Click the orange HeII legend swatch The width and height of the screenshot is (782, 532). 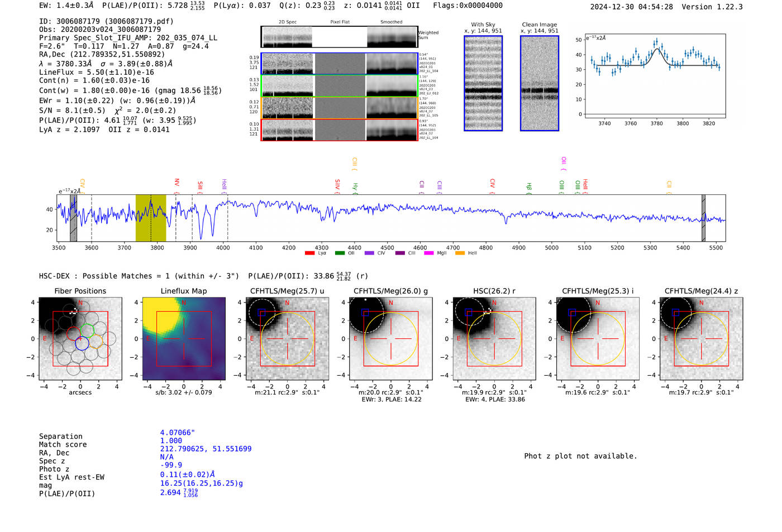pyautogui.click(x=460, y=253)
